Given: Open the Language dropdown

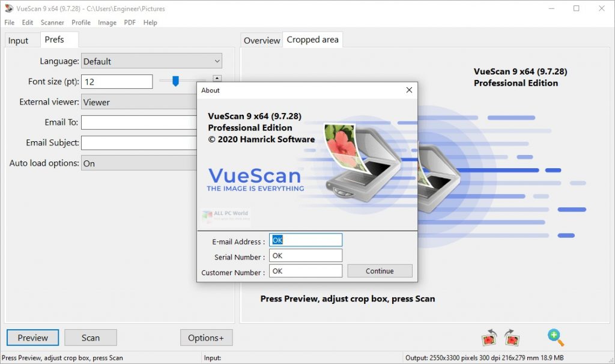Looking at the screenshot, I should [x=151, y=61].
